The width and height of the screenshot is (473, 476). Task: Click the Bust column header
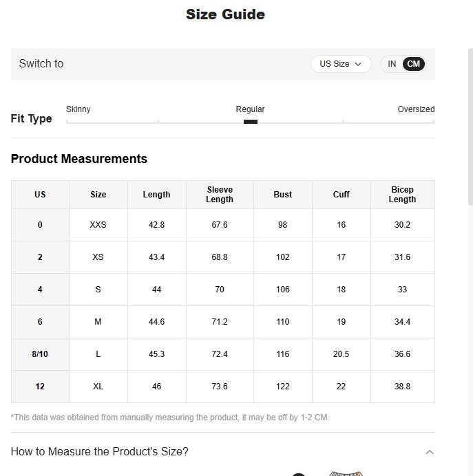[282, 195]
